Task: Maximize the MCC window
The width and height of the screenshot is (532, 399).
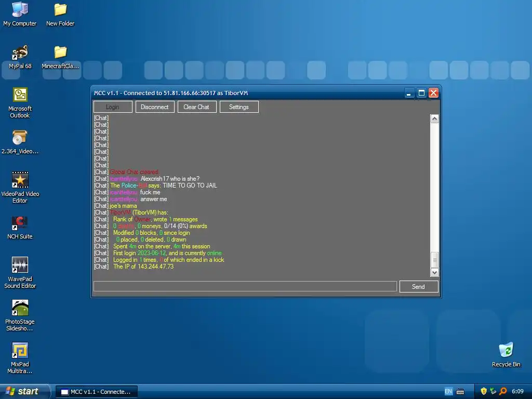Action: click(421, 93)
